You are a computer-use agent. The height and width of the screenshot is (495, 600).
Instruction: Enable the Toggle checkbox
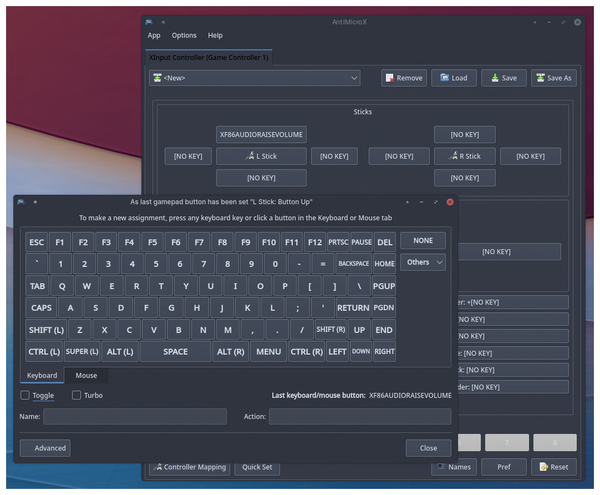coord(25,395)
